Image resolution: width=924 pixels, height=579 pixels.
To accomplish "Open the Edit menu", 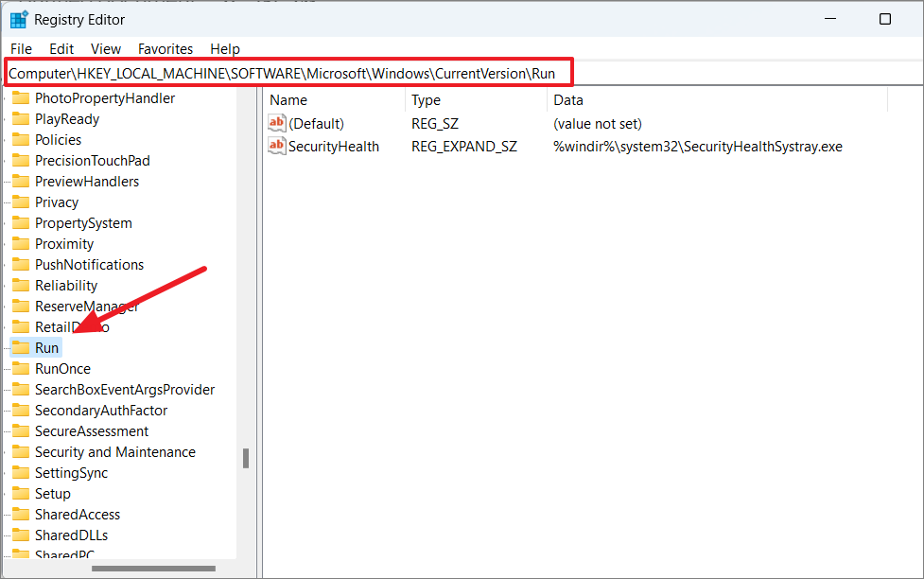I will tap(61, 49).
